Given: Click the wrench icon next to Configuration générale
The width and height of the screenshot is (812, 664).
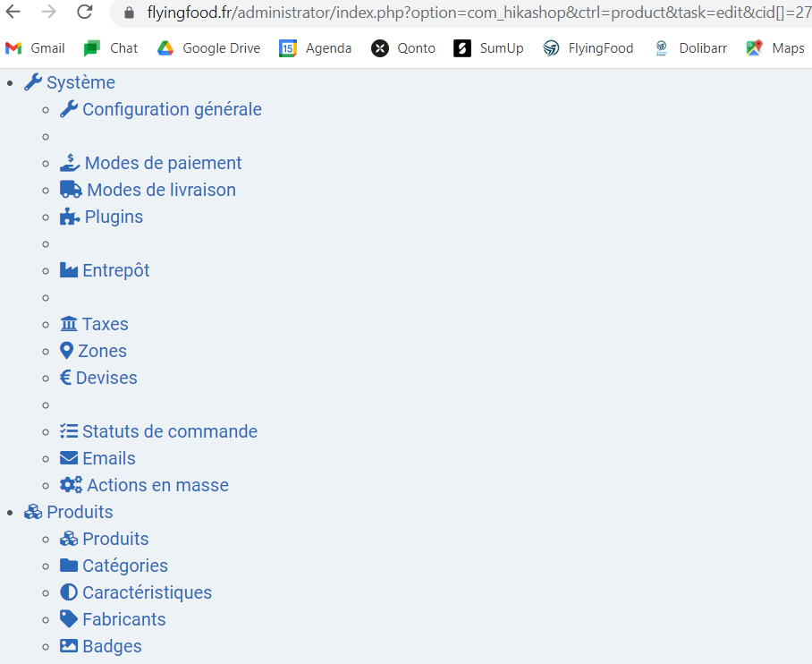Looking at the screenshot, I should pos(69,109).
